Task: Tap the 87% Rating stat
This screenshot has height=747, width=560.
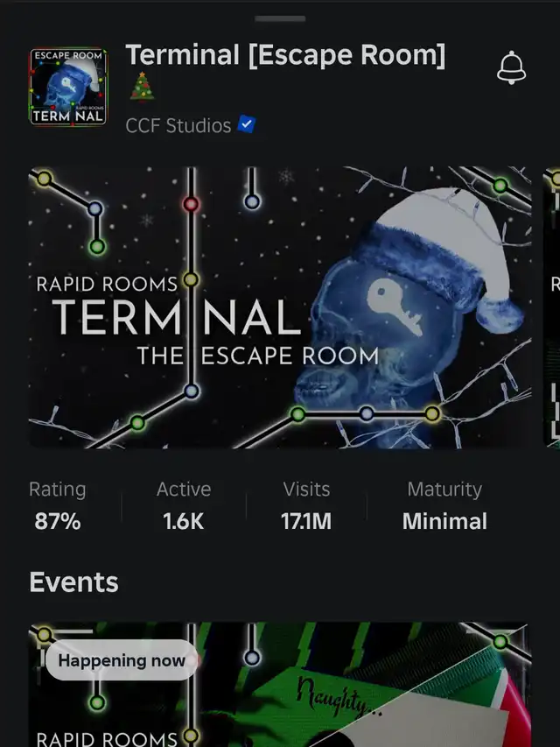Action: (x=58, y=505)
